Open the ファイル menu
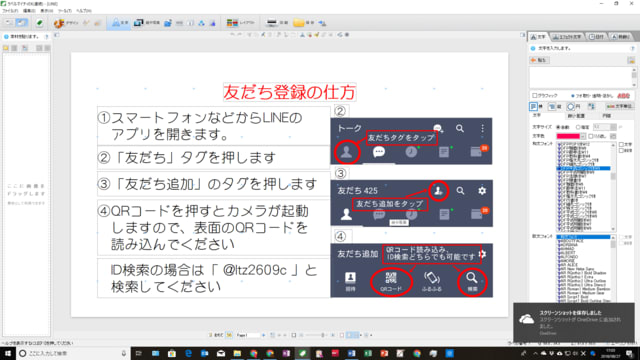 click(x=10, y=11)
